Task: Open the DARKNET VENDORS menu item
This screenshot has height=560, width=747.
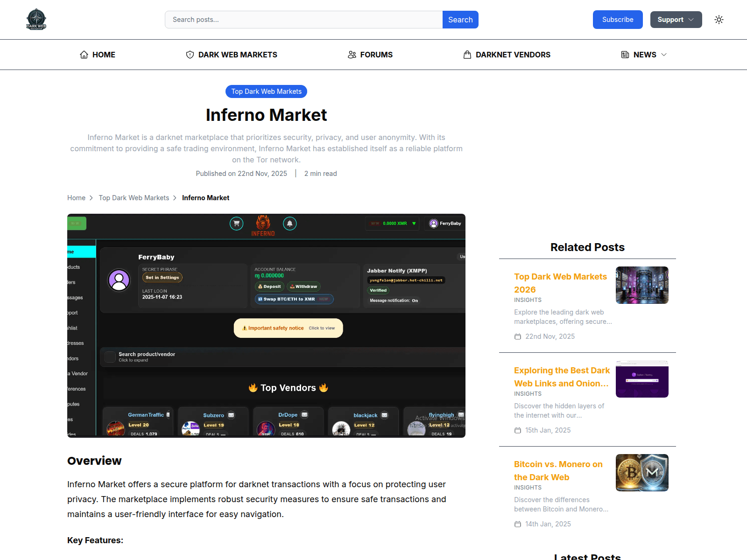Action: click(x=507, y=55)
